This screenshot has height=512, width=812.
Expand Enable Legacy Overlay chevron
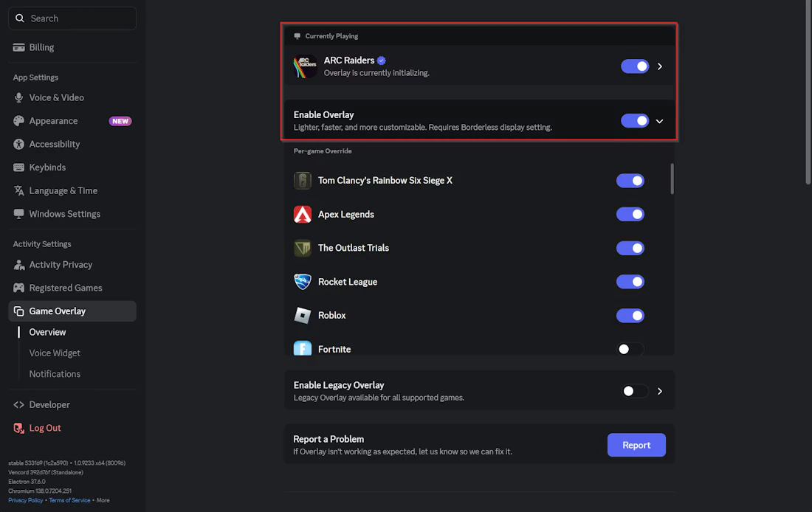(660, 391)
